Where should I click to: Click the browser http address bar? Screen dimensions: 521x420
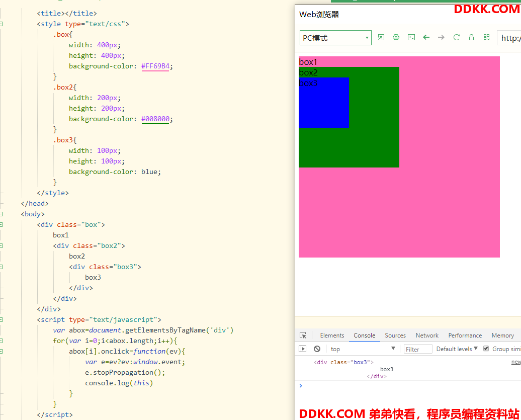pyautogui.click(x=509, y=38)
